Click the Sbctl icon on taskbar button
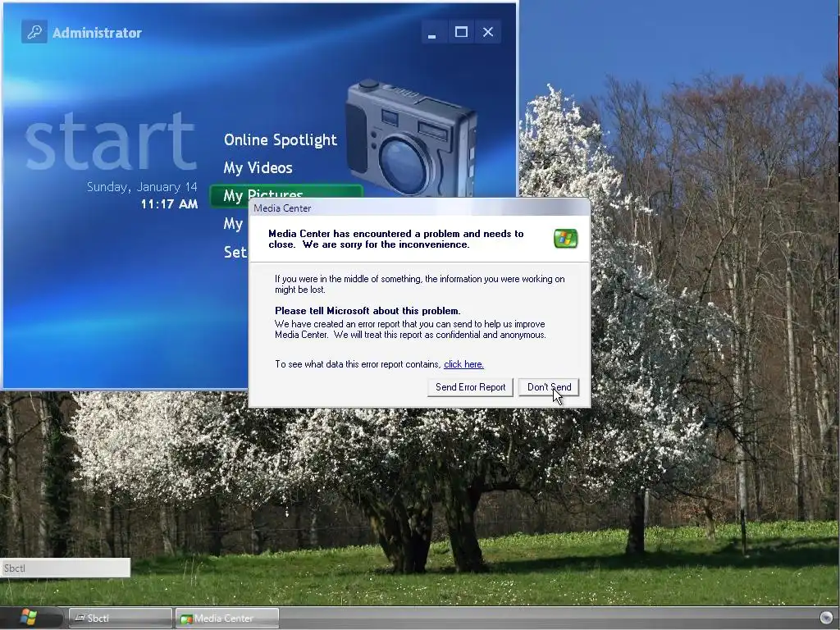Screen dimensions: 840x630 point(80,619)
